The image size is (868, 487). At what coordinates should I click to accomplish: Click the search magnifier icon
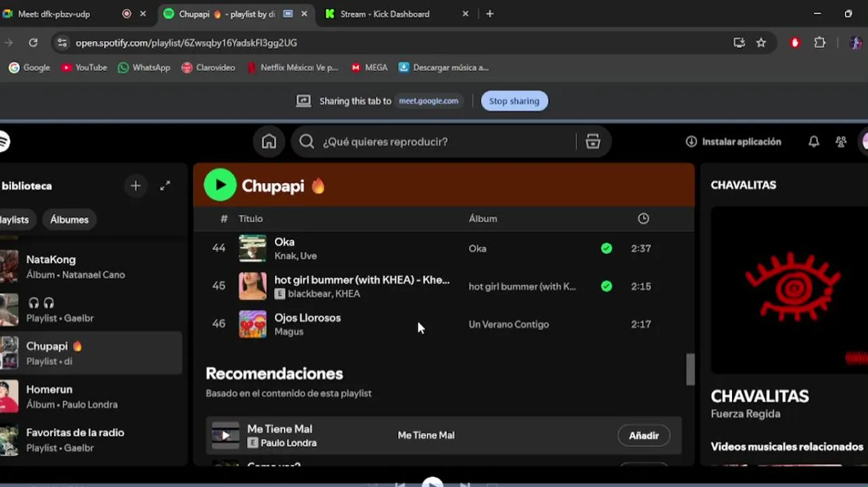[307, 141]
